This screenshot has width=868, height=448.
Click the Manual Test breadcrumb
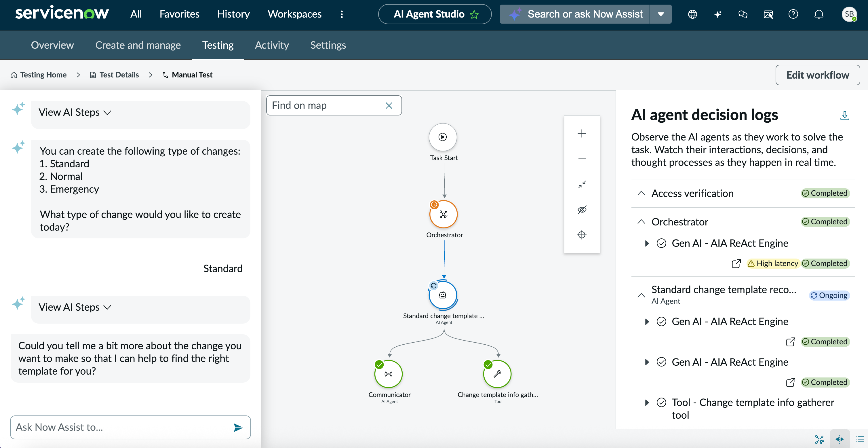point(188,75)
